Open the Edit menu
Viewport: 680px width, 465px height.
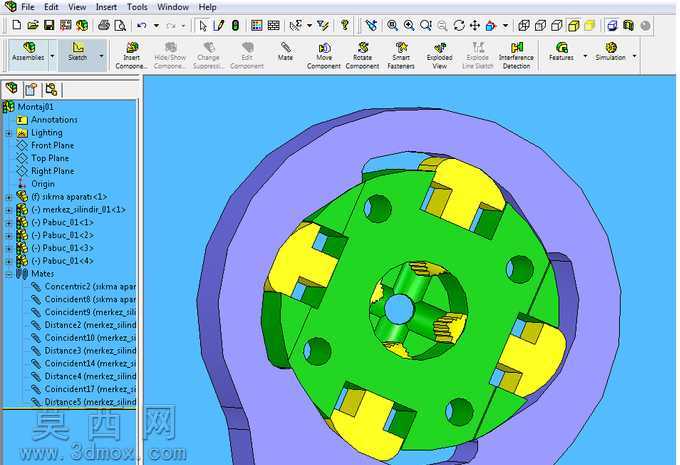(51, 7)
